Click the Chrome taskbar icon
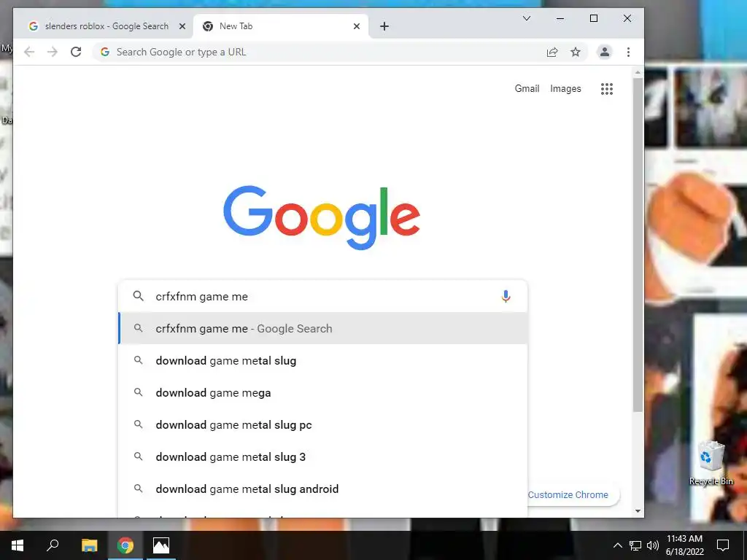The height and width of the screenshot is (560, 747). coord(125,545)
